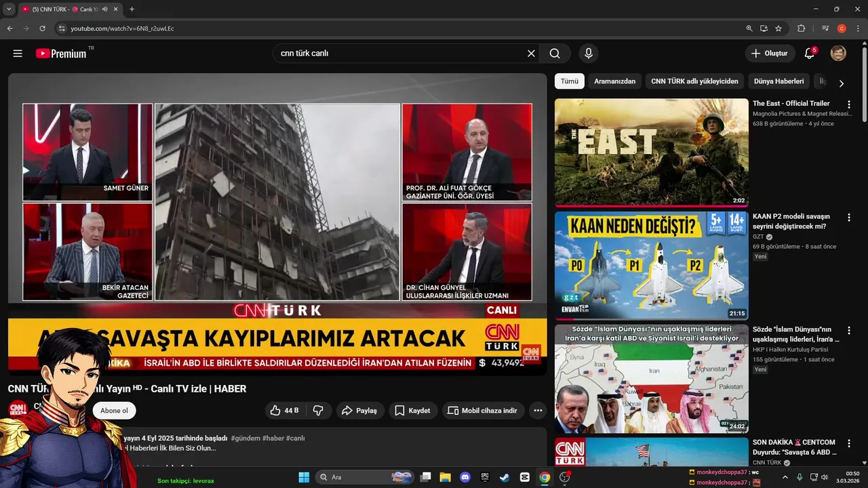
Task: Select CNN TÜRK adlı yükleyiciden chip
Action: click(694, 81)
